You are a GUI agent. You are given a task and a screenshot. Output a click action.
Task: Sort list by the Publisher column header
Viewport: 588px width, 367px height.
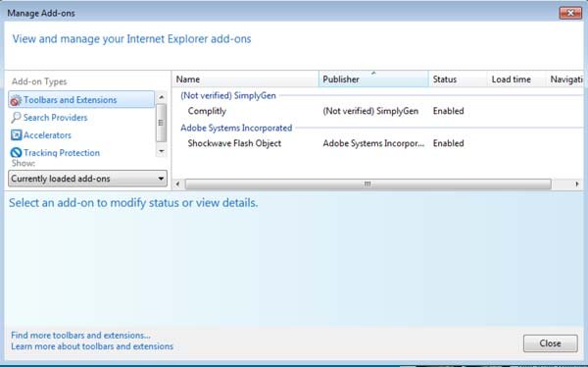373,79
